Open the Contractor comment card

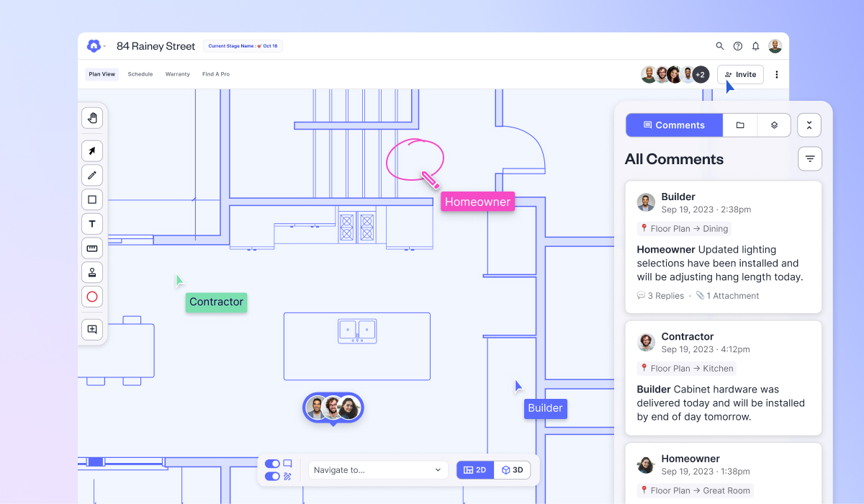[x=723, y=378]
